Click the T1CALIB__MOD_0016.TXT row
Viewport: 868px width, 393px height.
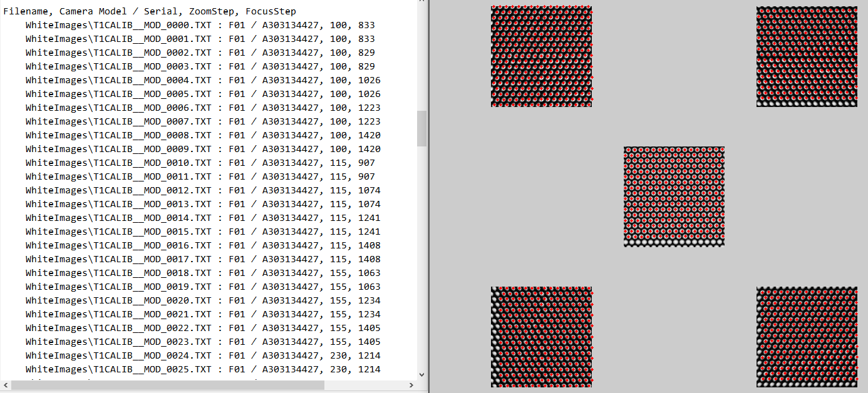(203, 245)
